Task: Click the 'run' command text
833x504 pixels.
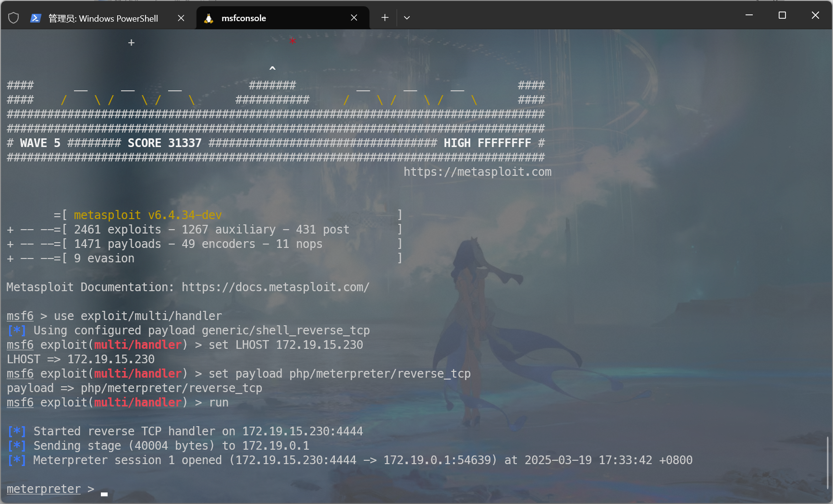Action: tap(219, 403)
